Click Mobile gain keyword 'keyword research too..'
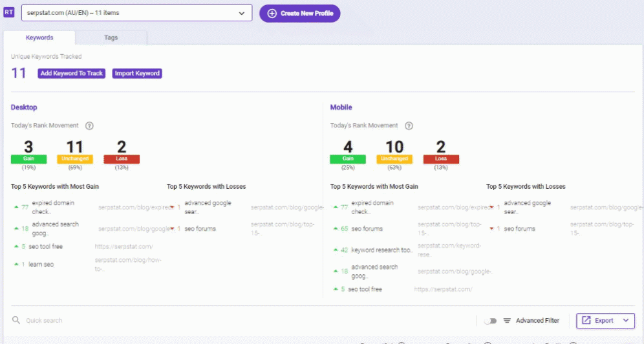 click(x=382, y=250)
